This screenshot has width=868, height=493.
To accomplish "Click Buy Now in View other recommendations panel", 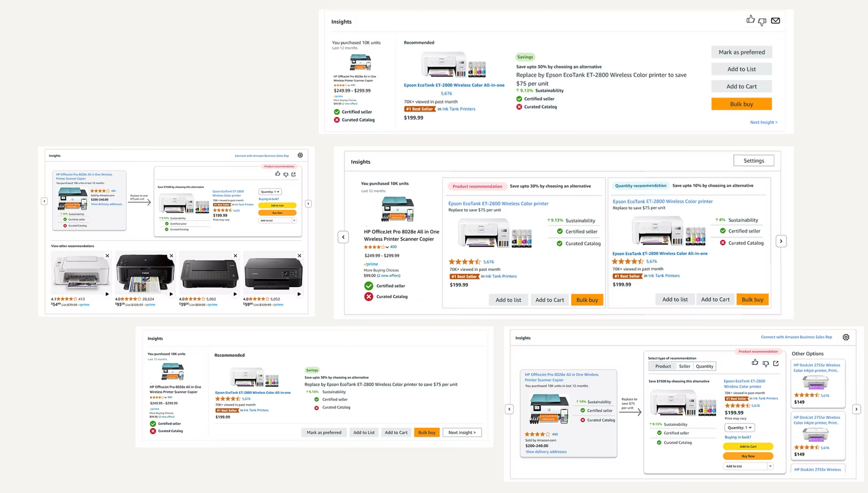I will pyautogui.click(x=277, y=213).
